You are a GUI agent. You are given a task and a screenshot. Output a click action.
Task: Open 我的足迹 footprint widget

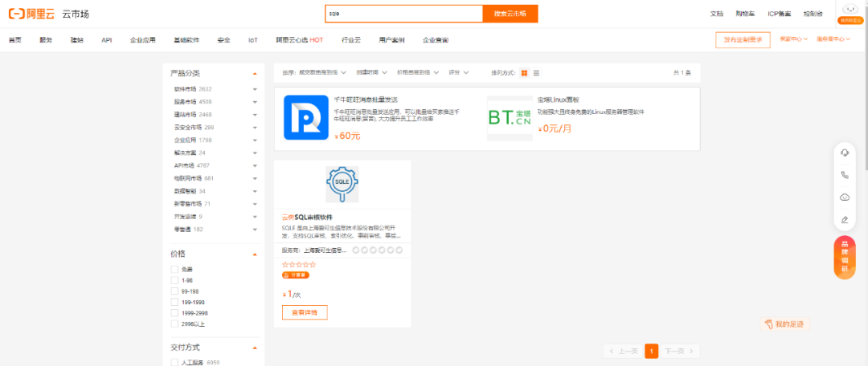point(784,324)
